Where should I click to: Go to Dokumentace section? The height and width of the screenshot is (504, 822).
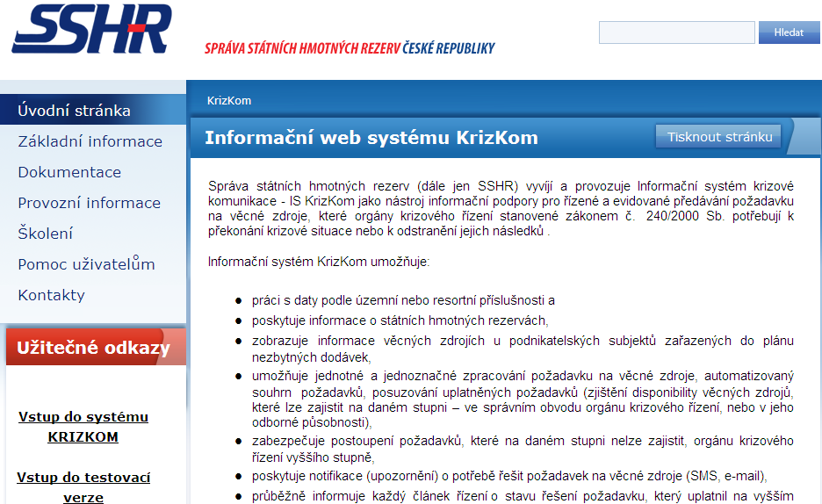click(x=69, y=172)
